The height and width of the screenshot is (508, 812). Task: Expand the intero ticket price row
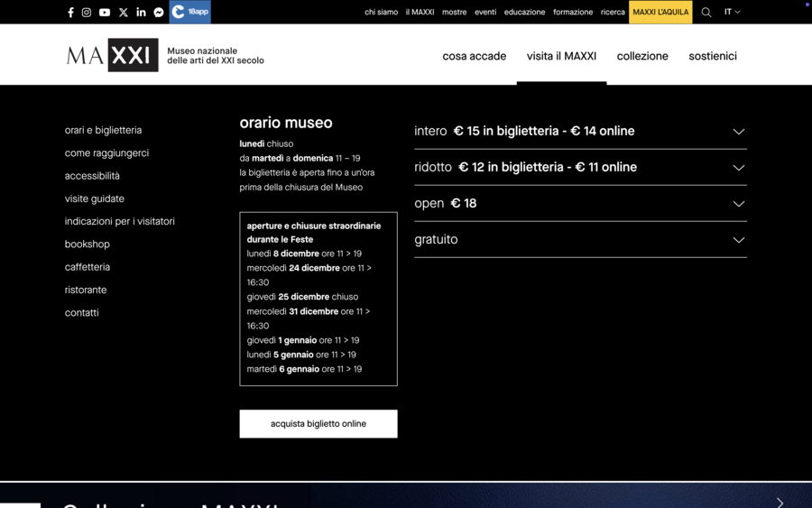click(580, 131)
